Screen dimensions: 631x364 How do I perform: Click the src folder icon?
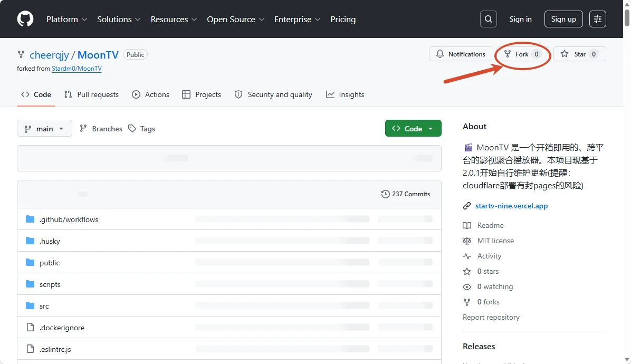click(30, 305)
